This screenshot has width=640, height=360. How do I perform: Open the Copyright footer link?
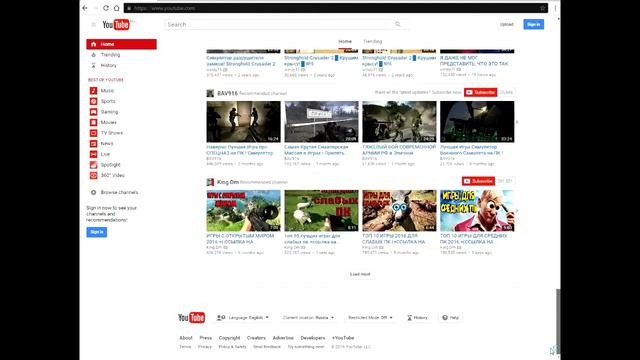[x=229, y=338]
